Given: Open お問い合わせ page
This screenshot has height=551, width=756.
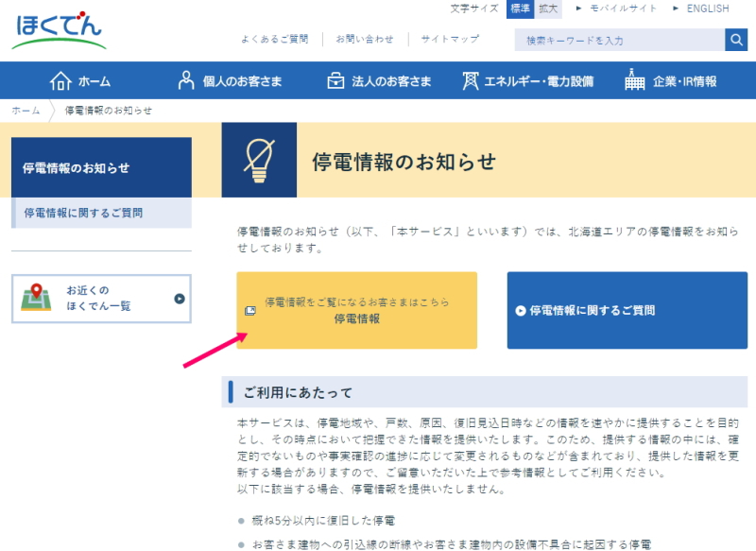Looking at the screenshot, I should coord(365,40).
